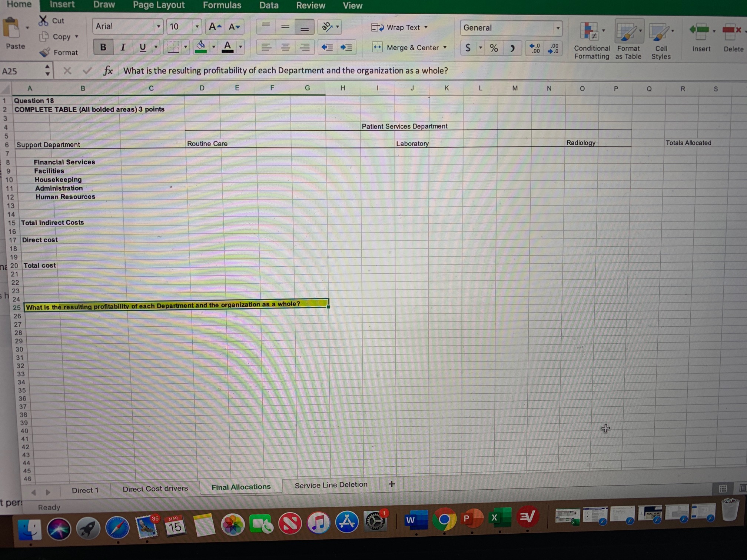Enable Wrap Text for selected cell

400,27
